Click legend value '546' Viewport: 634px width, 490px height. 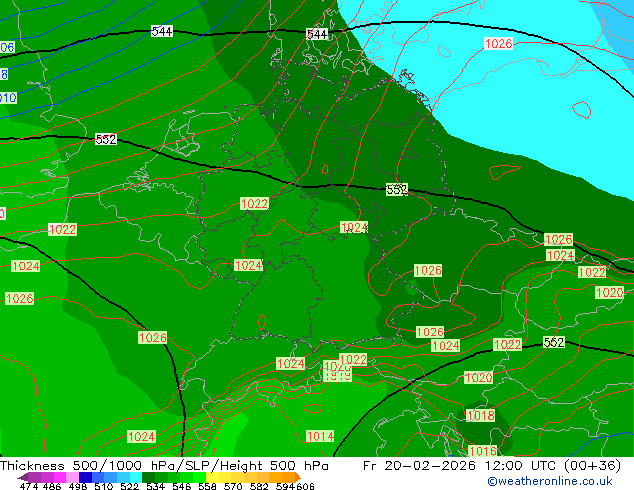(x=181, y=486)
